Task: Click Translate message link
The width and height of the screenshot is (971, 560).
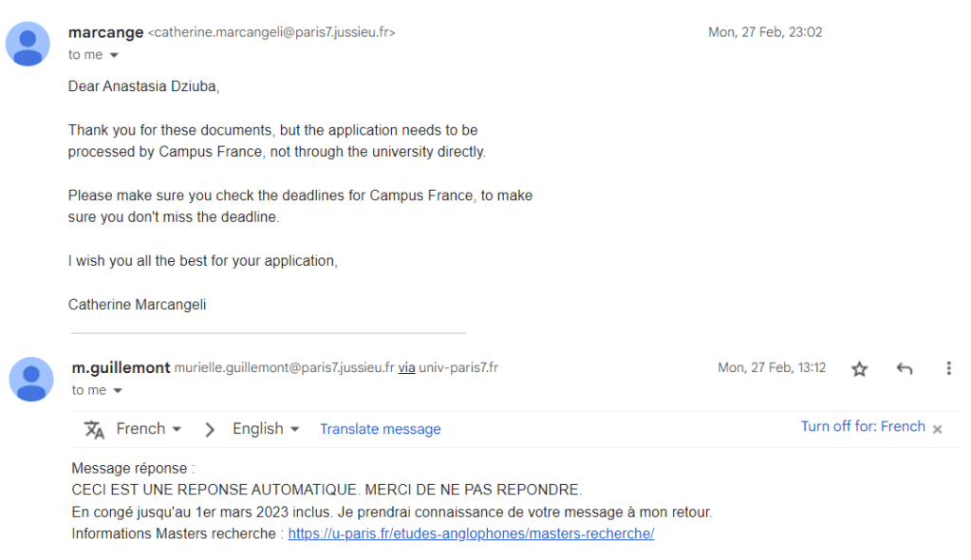Action: coord(380,429)
